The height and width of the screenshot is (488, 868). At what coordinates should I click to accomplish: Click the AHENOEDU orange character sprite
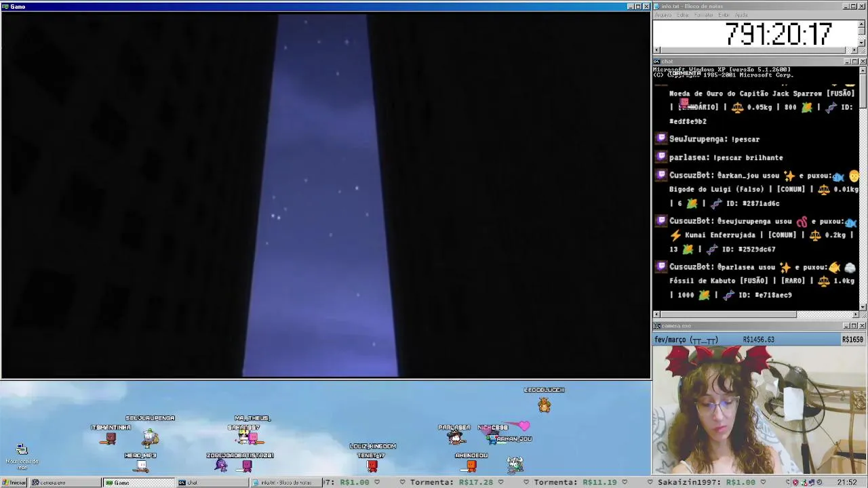click(471, 465)
